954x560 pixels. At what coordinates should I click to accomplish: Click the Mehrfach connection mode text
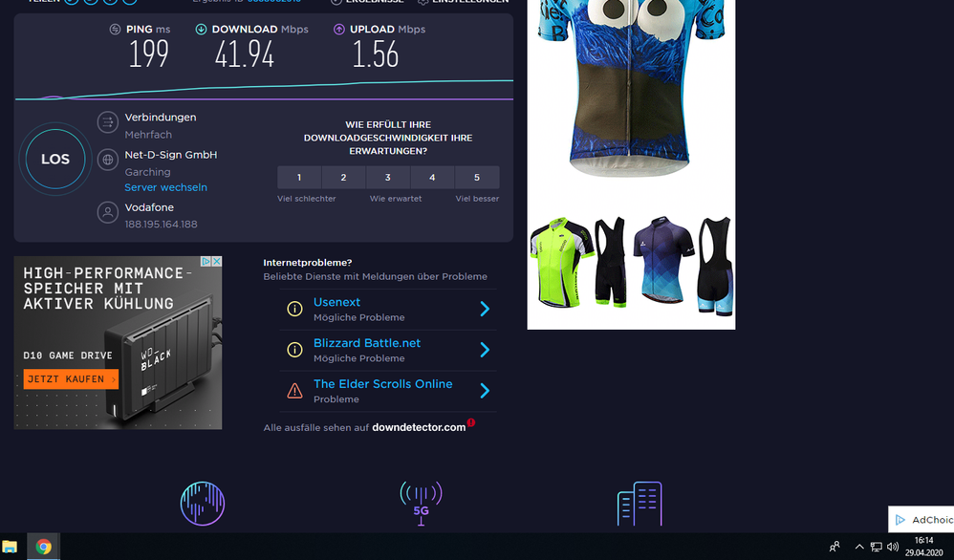(x=148, y=135)
